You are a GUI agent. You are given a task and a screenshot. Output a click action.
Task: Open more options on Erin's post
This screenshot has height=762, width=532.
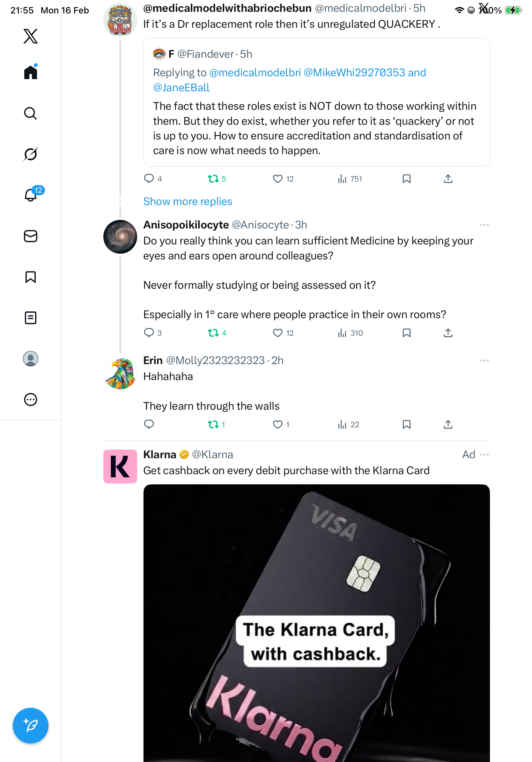484,361
